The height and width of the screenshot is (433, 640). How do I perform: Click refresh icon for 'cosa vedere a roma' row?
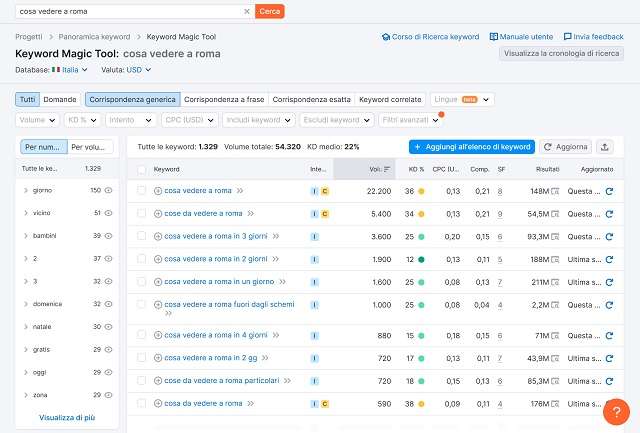(x=610, y=190)
